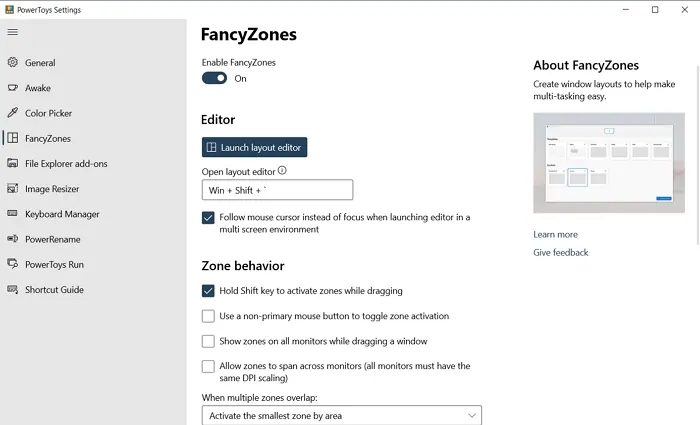Check Use a non-primary mouse button option

[208, 316]
